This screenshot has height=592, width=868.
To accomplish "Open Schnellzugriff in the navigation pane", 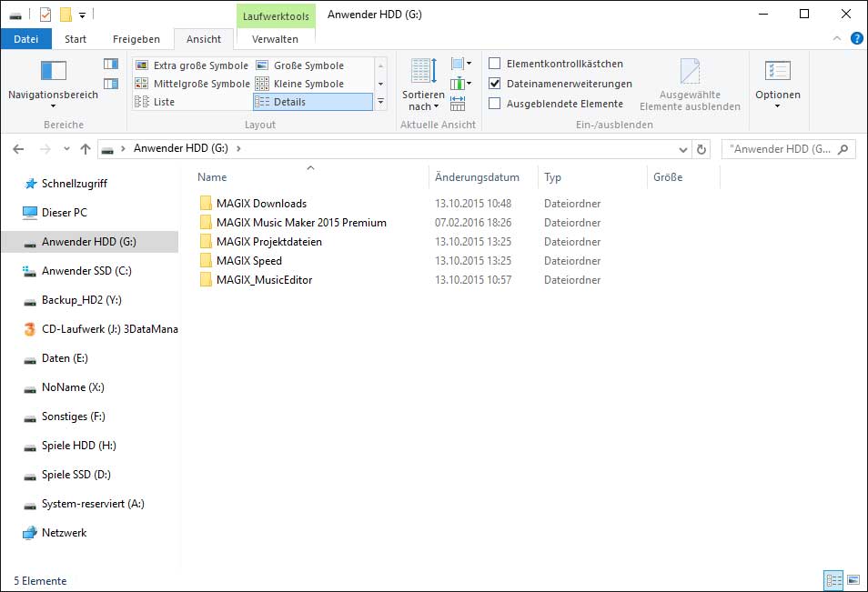I will (x=75, y=184).
